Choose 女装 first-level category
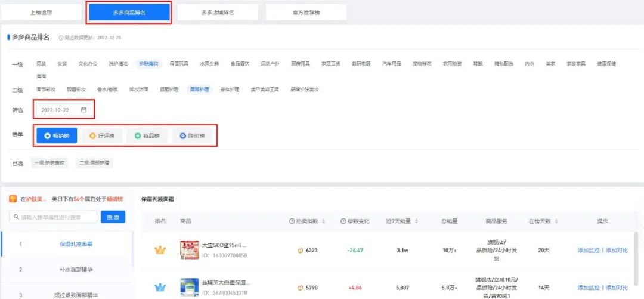 pyautogui.click(x=62, y=64)
